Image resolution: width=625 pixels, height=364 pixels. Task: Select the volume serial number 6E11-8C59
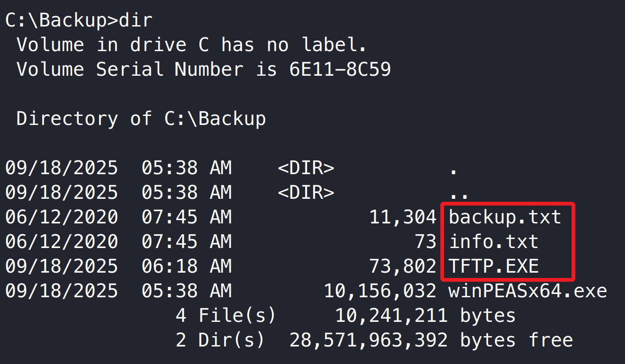tap(340, 70)
